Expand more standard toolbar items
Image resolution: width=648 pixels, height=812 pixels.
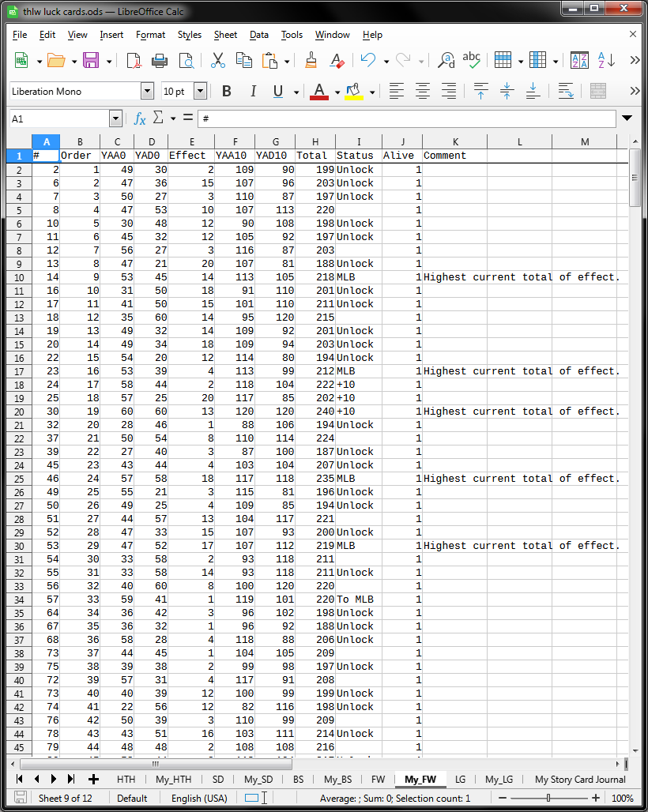point(635,61)
